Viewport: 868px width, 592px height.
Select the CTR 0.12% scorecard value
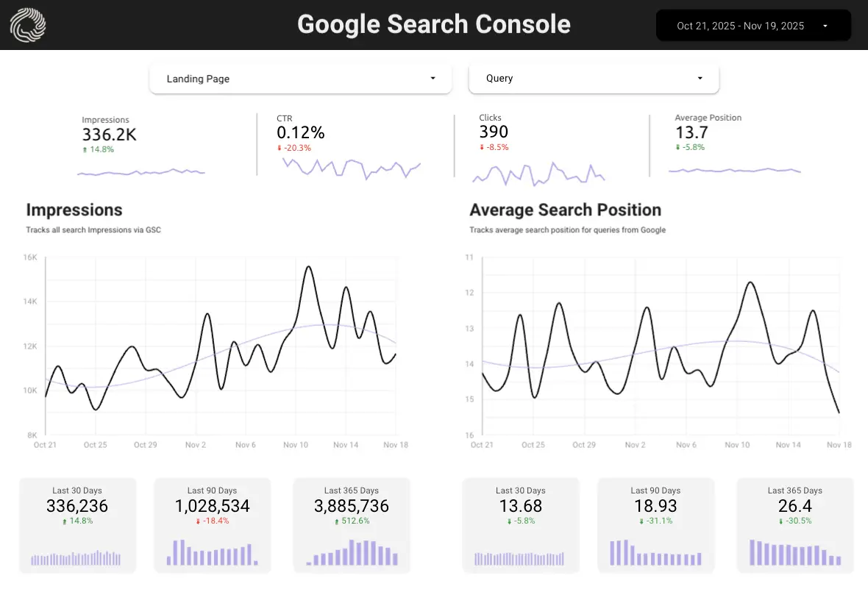tap(300, 133)
